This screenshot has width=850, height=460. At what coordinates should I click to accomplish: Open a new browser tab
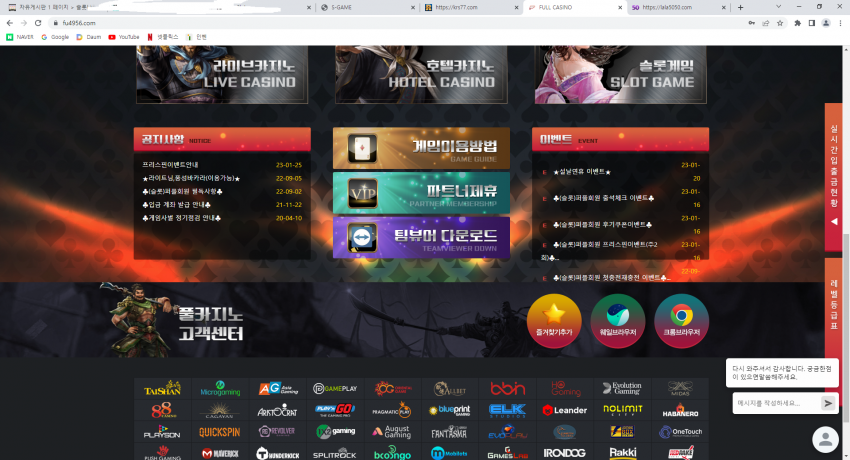pyautogui.click(x=740, y=8)
